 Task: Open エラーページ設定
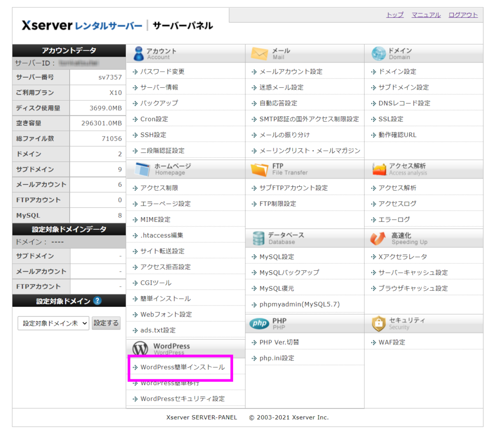tap(165, 204)
